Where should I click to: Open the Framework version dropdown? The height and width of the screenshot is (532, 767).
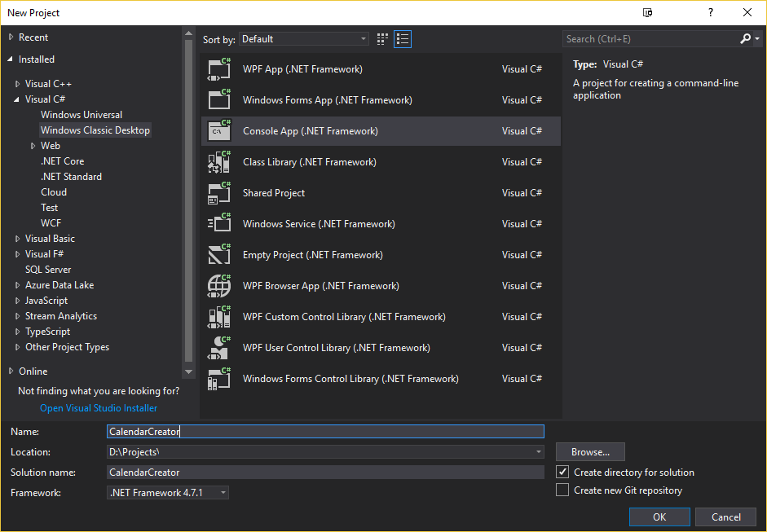(x=168, y=493)
